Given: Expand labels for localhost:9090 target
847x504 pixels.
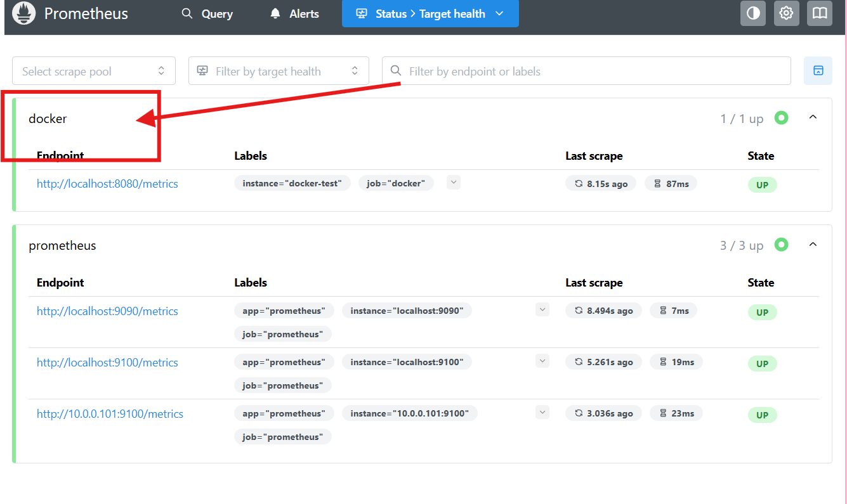Looking at the screenshot, I should click(542, 309).
